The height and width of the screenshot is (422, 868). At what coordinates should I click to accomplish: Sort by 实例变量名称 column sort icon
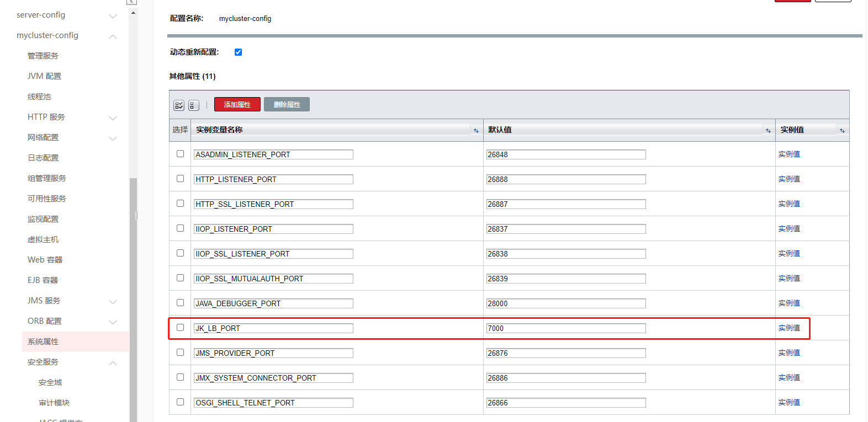476,131
